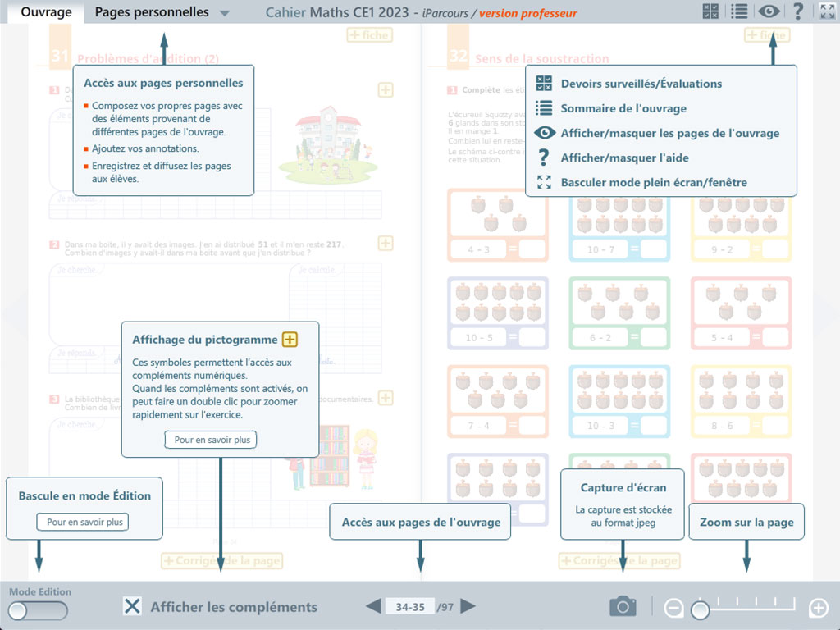Toggle page visibility with the eye icon

pos(769,11)
